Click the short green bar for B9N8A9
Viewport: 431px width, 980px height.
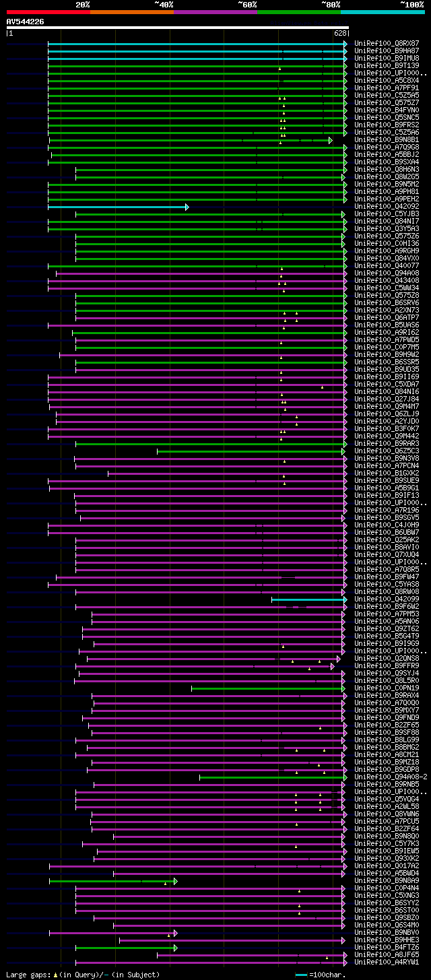[113, 881]
